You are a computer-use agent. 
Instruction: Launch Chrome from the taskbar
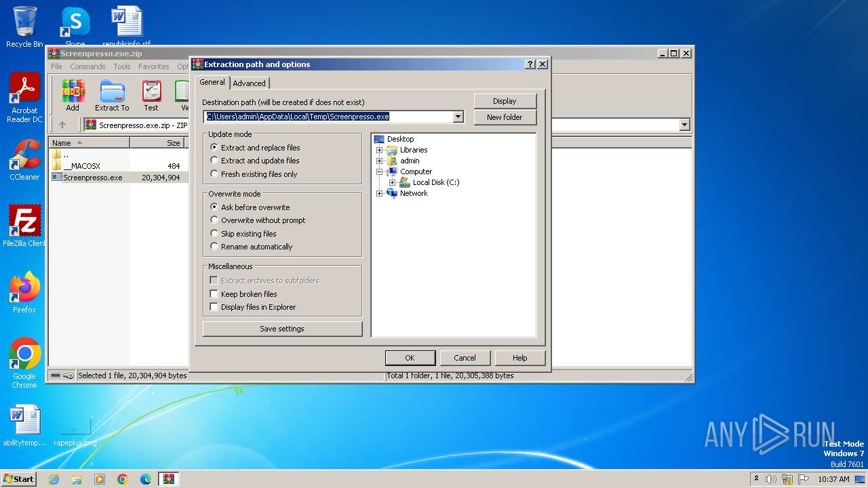point(123,479)
